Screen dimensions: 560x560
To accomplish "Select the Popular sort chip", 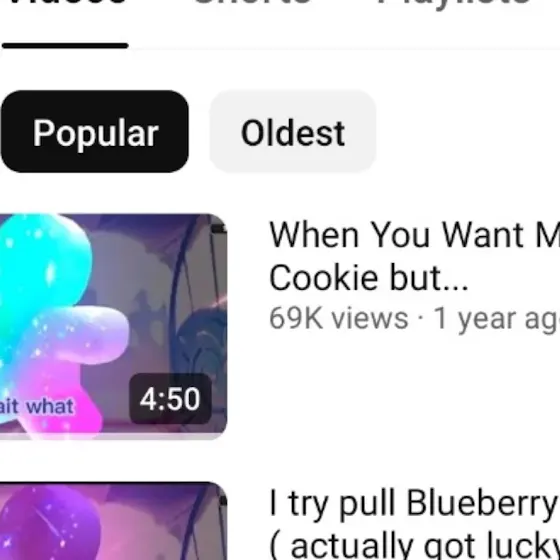I will pos(95,131).
